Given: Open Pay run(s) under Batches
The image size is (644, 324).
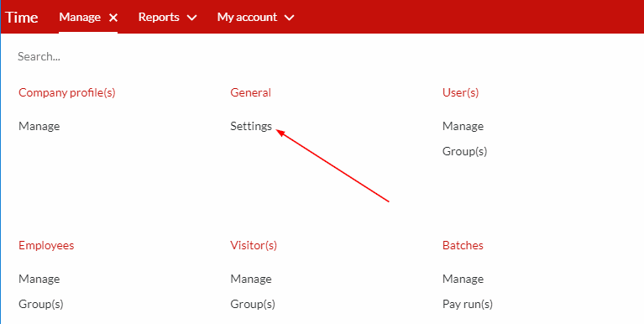Looking at the screenshot, I should (x=468, y=305).
